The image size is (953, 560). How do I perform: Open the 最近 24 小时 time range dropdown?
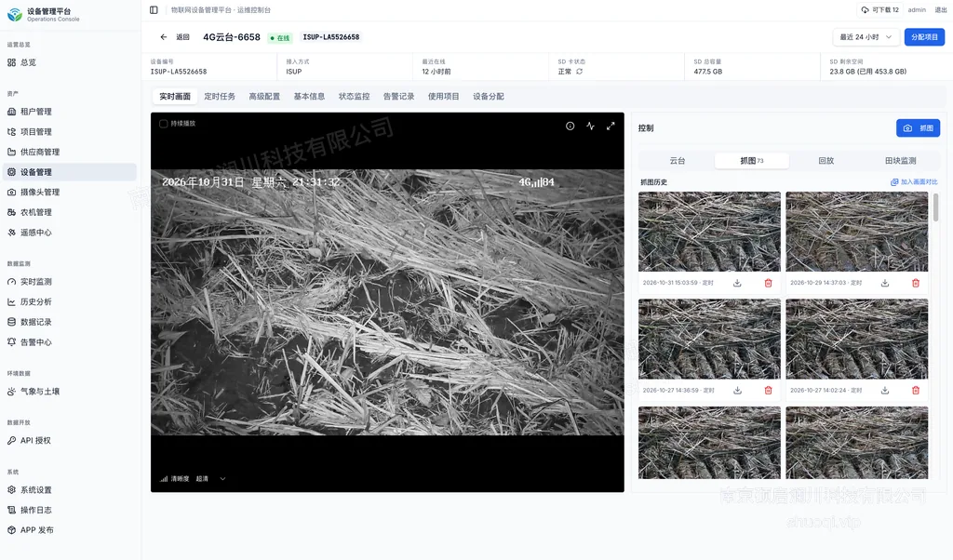coord(866,37)
